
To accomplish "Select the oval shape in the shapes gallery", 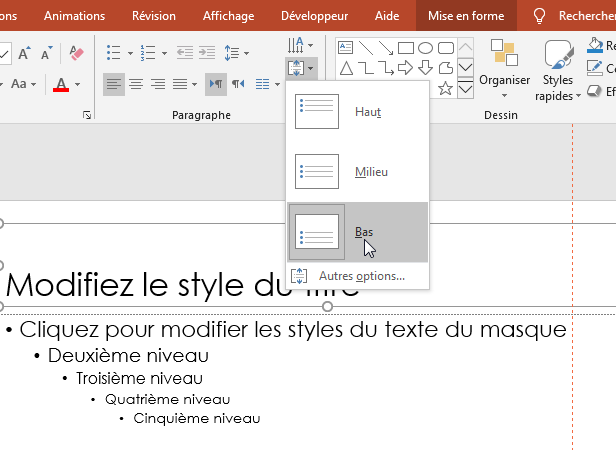I will tap(425, 47).
